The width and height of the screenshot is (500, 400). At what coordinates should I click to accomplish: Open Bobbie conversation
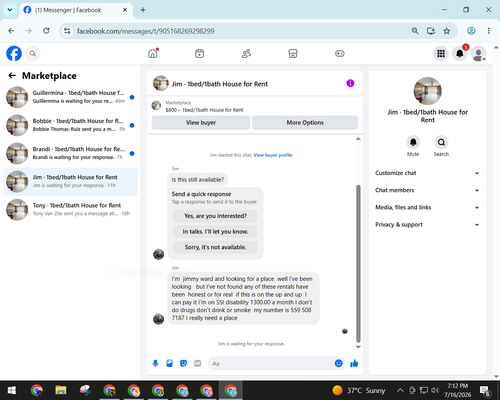pos(70,125)
